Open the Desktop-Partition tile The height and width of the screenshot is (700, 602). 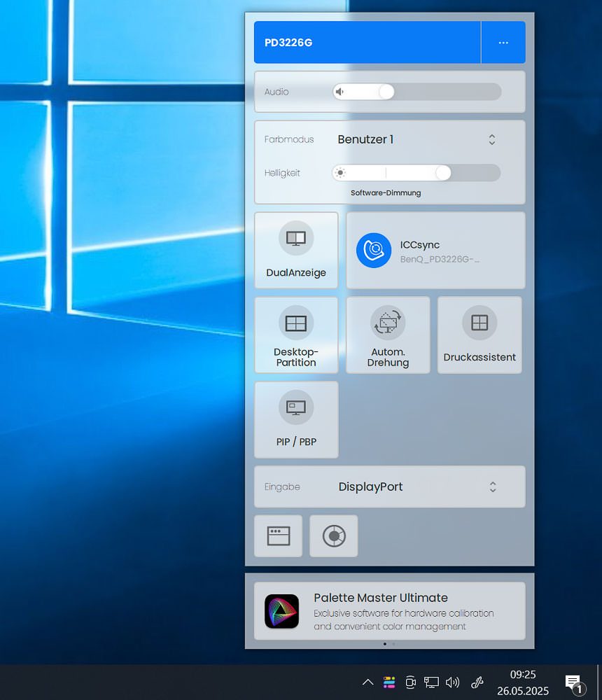tap(296, 335)
